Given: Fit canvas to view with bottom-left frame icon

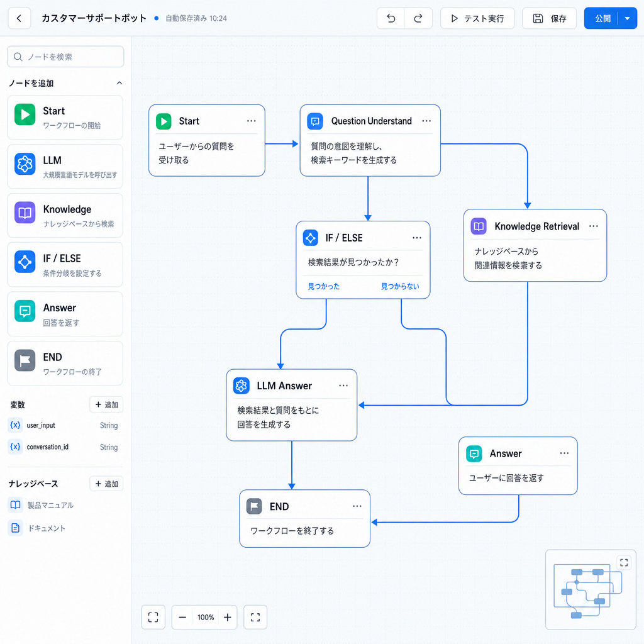Looking at the screenshot, I should coord(153,617).
